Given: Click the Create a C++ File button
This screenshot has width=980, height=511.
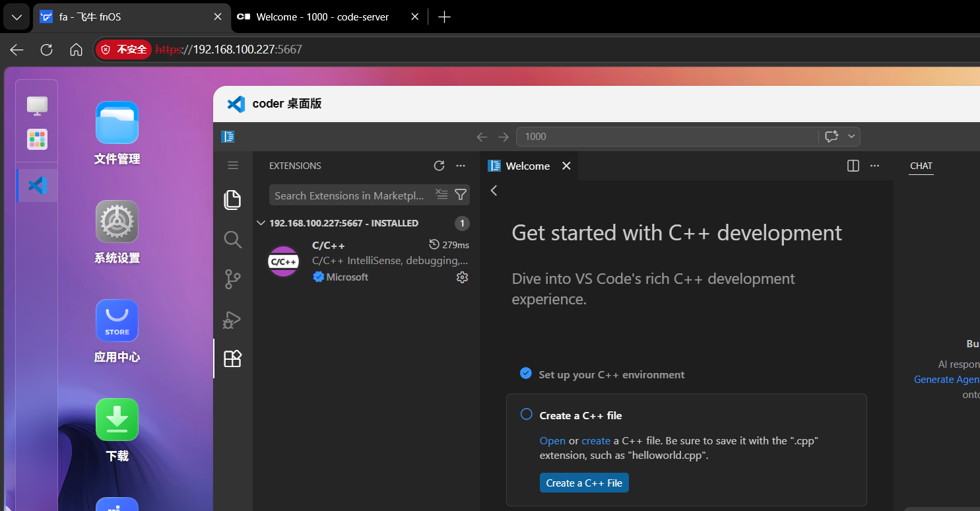Looking at the screenshot, I should coord(584,483).
